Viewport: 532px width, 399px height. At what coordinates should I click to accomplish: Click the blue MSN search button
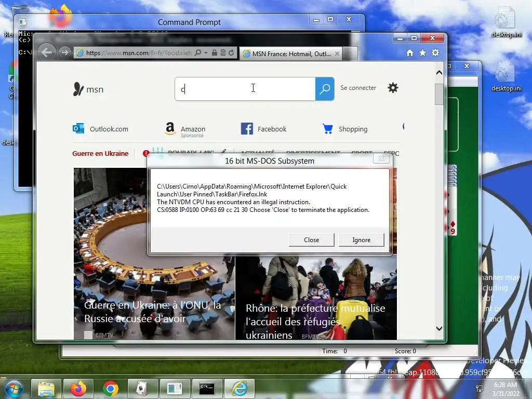coord(325,89)
